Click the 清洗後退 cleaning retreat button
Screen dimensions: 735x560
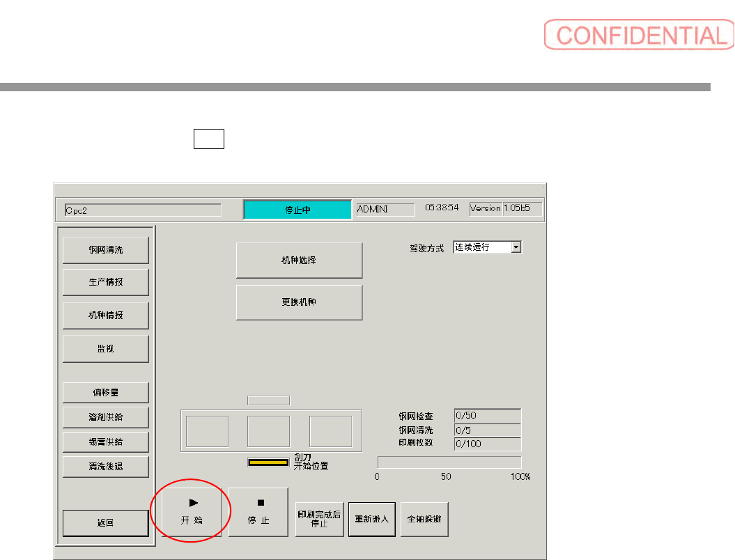[106, 467]
